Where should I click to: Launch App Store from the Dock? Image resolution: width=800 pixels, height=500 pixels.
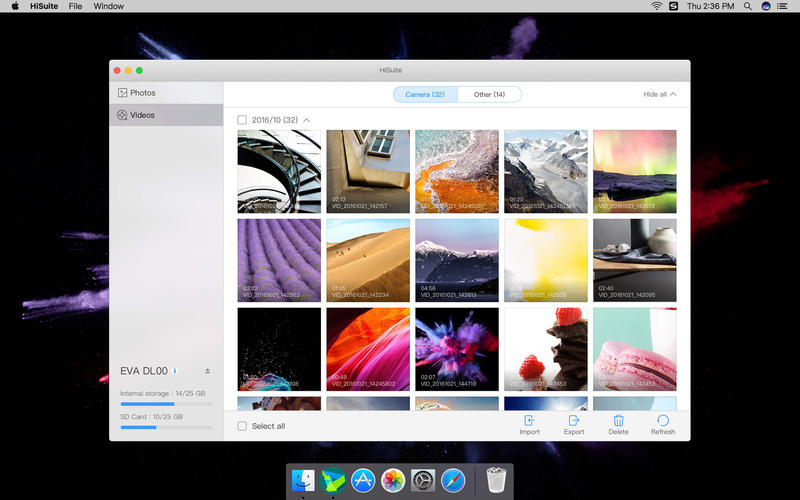point(363,480)
